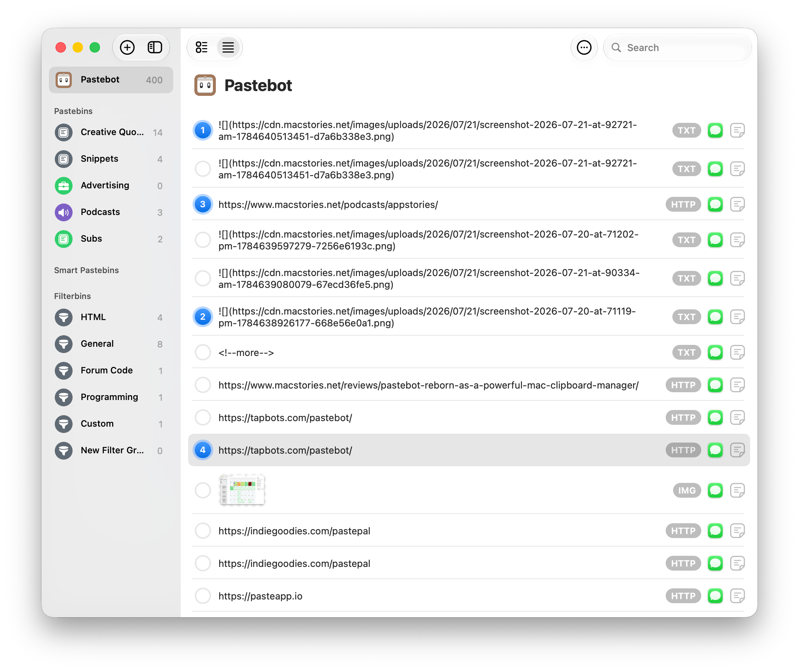Click the Pastebins section header

coord(73,111)
